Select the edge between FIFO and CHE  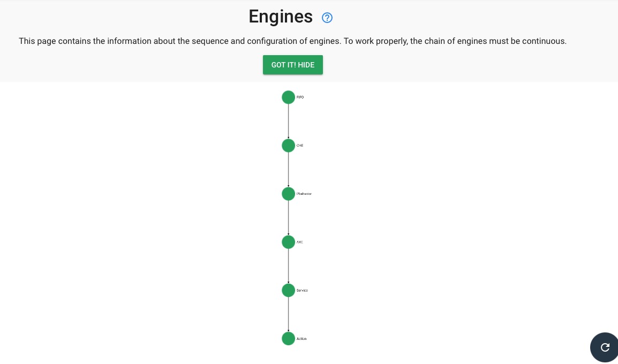click(x=288, y=121)
